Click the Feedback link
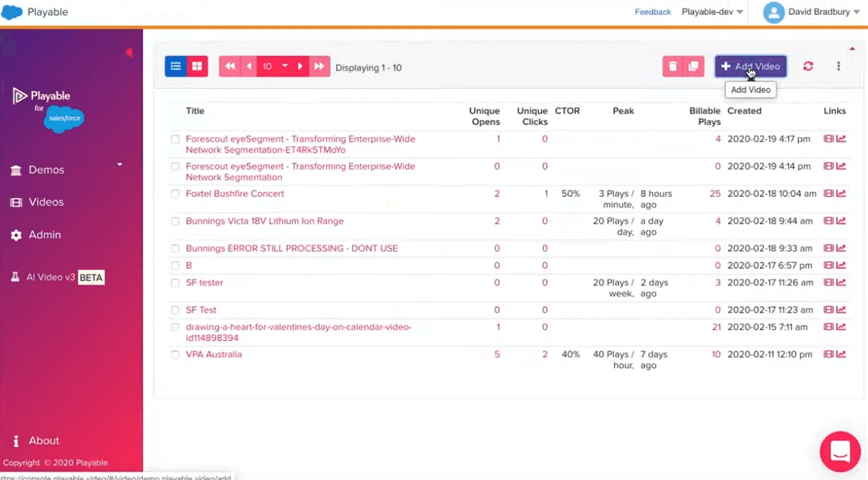This screenshot has width=868, height=480. pos(653,12)
